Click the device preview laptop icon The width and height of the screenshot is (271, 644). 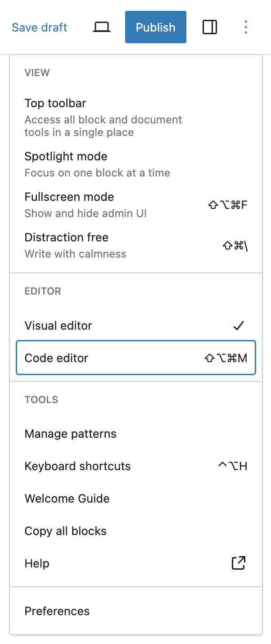point(101,27)
